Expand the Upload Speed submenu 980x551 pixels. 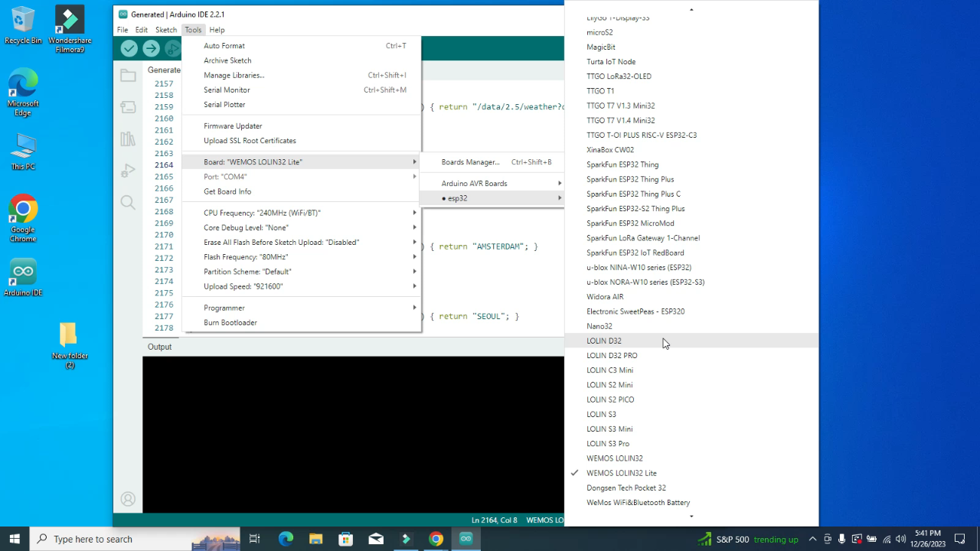point(302,286)
